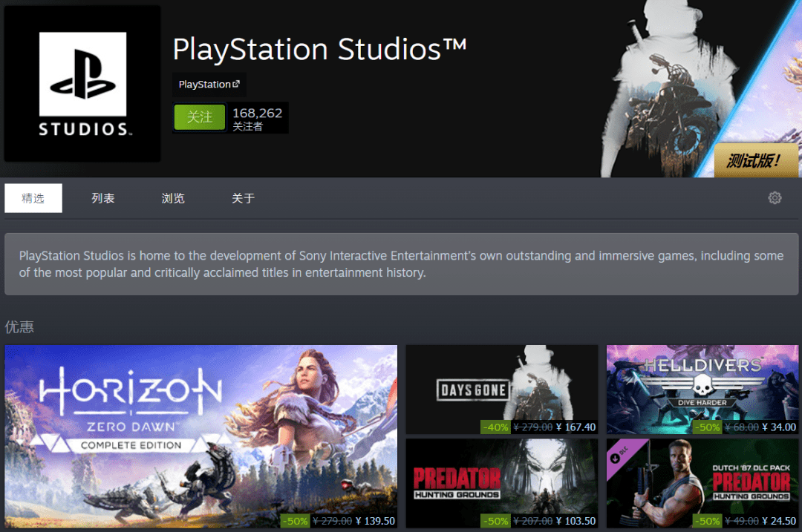802x532 pixels.
Task: Click the PlayStation Studios™ page title
Action: click(319, 49)
